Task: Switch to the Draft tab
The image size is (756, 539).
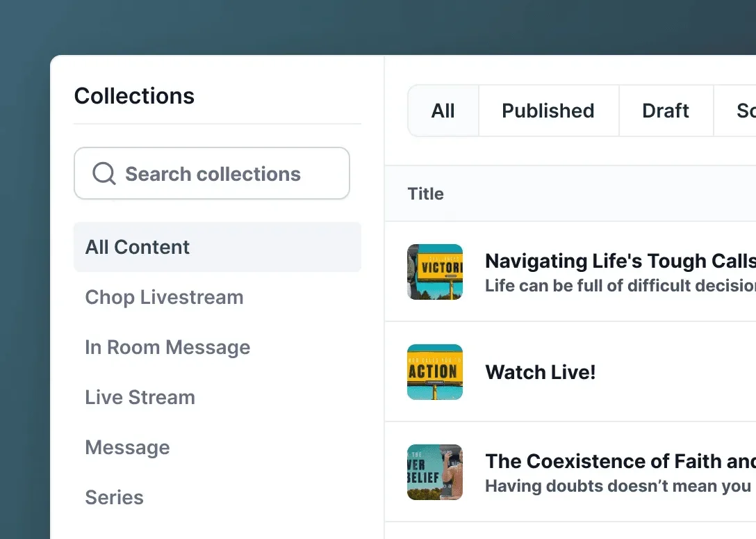Action: (666, 111)
